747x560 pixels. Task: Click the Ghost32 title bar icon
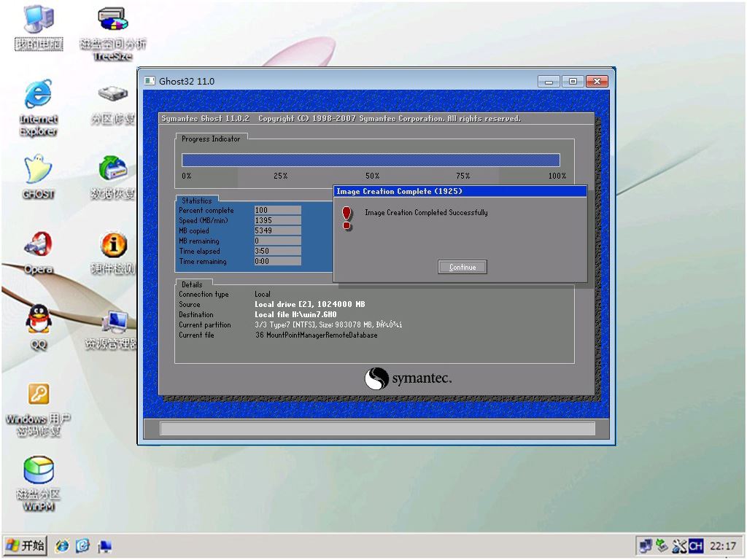coord(150,81)
